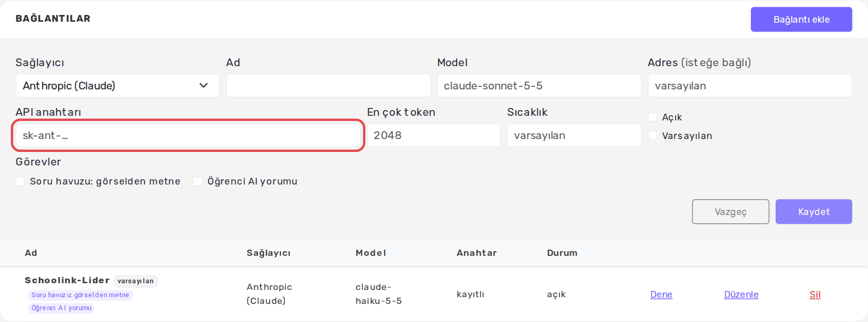Click the claude-haiku-5-5 model cell

(x=379, y=294)
